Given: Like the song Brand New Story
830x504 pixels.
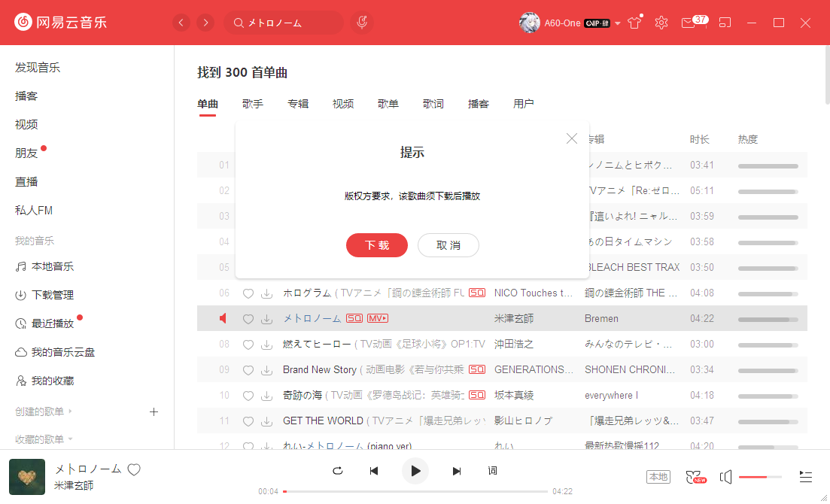Looking at the screenshot, I should coord(248,370).
